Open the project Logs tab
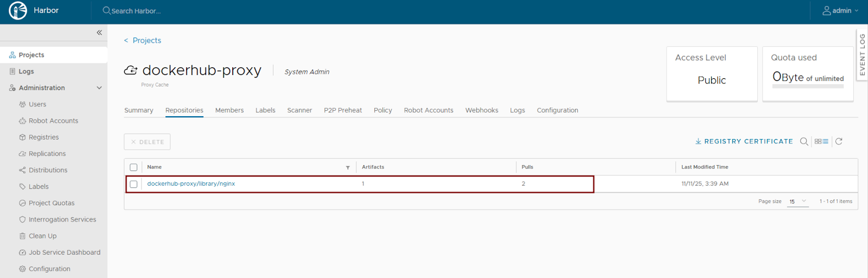Image resolution: width=868 pixels, height=278 pixels. 518,110
